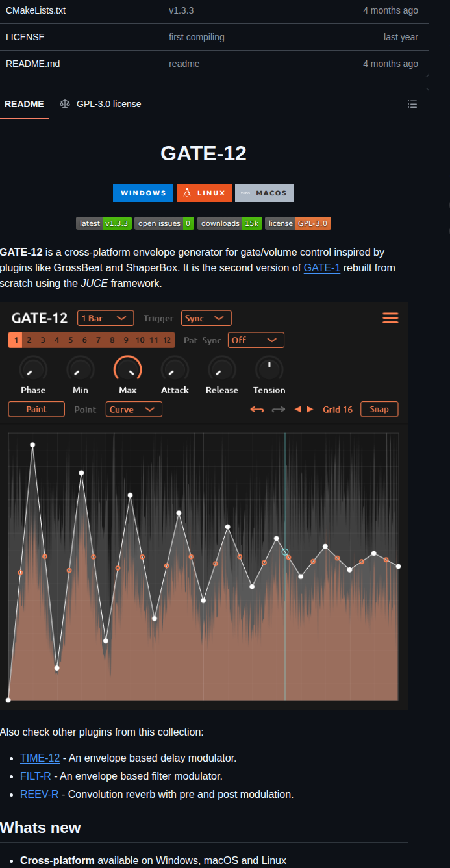
Task: Open the README outline list icon
Action: tap(412, 104)
